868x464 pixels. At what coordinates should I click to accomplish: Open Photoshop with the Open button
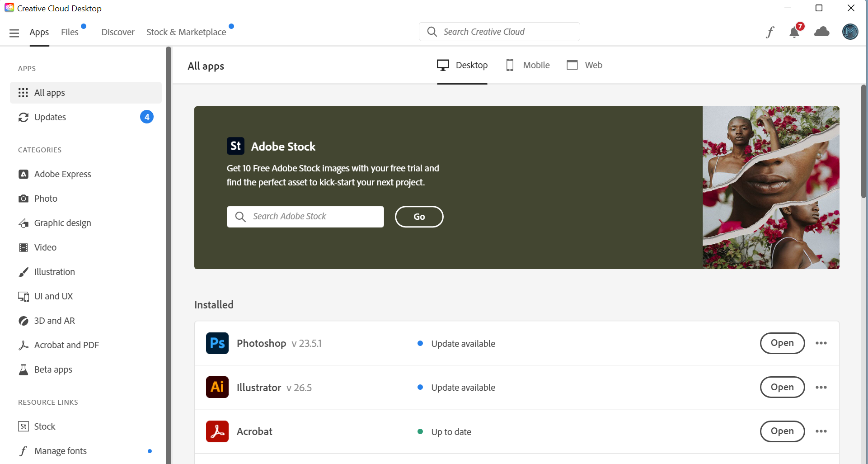click(782, 343)
